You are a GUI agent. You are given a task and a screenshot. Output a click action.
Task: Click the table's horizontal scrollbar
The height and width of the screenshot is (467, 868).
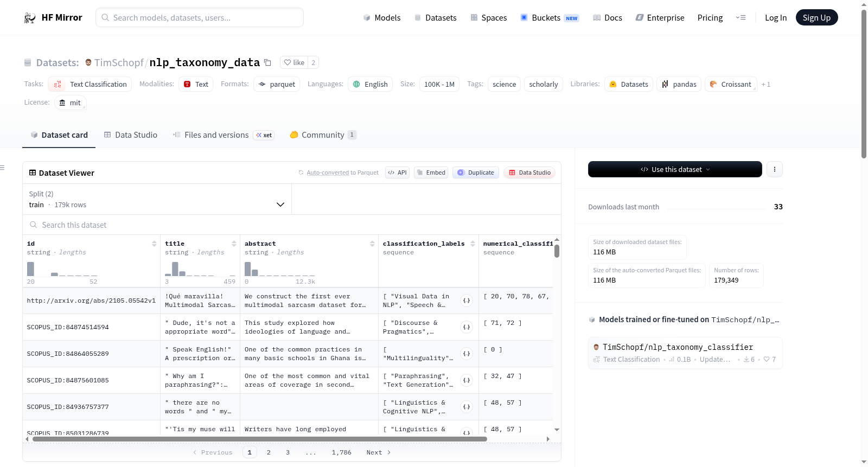pyautogui.click(x=260, y=439)
